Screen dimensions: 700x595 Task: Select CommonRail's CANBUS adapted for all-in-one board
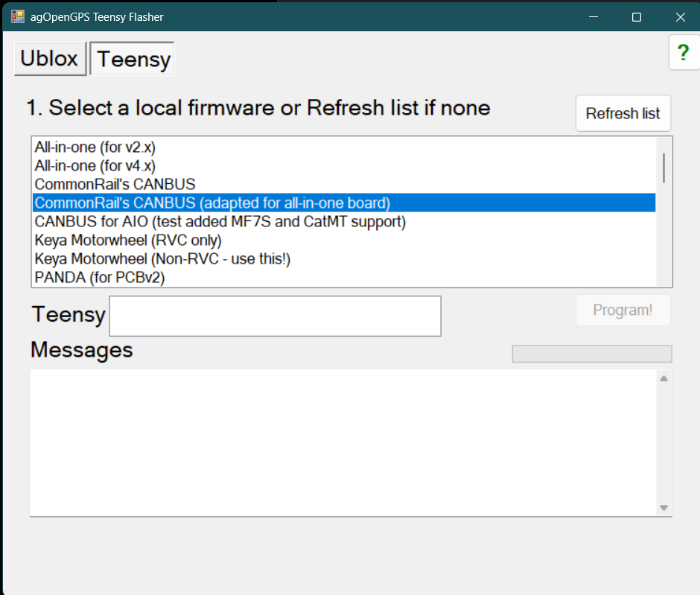344,203
